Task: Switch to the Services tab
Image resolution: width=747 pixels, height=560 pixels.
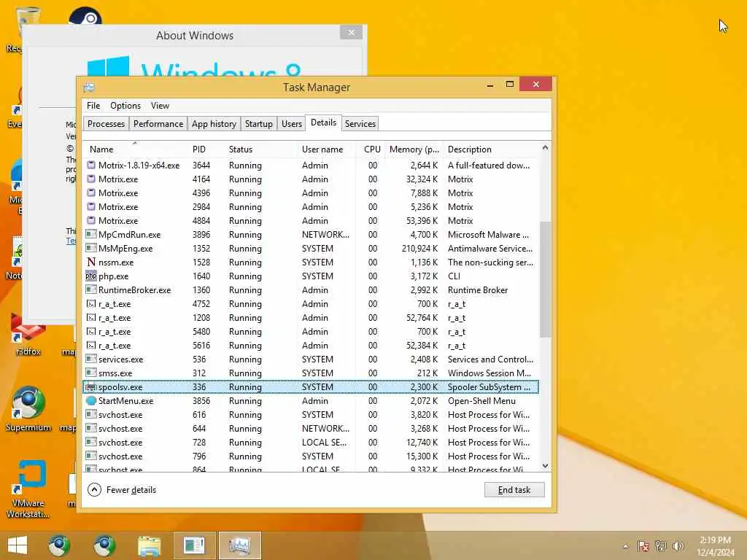Action: point(360,124)
